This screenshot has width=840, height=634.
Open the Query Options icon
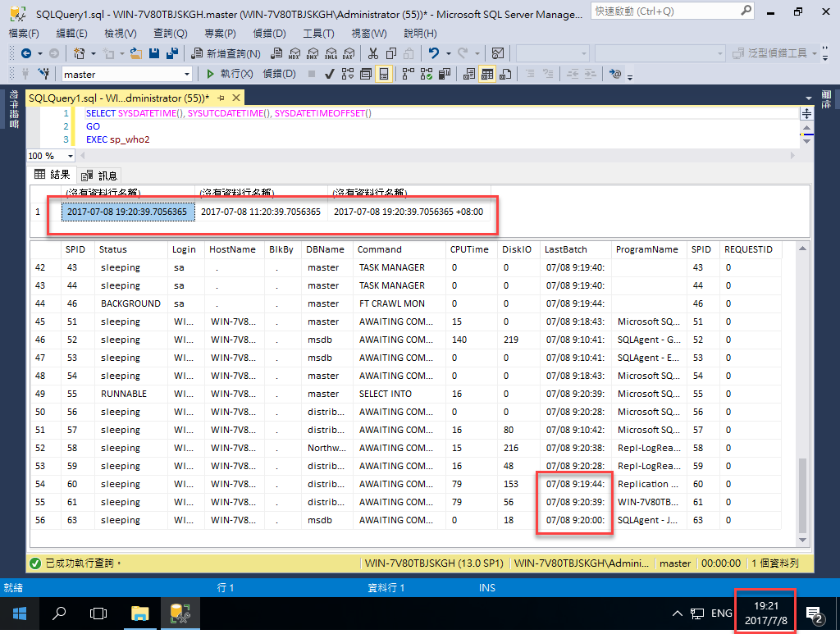click(366, 73)
